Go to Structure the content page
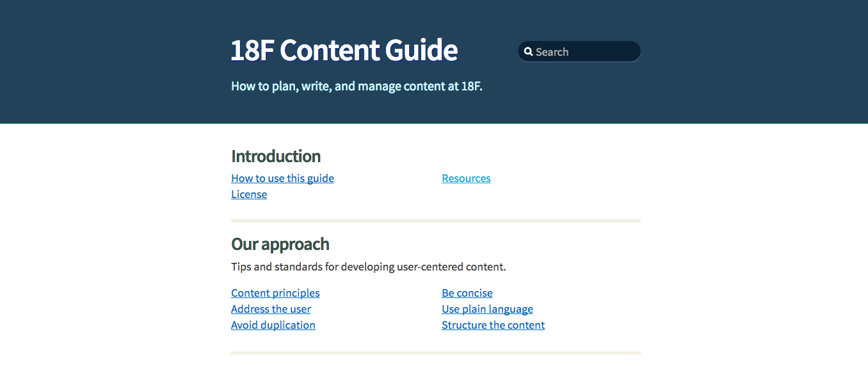868x366 pixels. 493,325
